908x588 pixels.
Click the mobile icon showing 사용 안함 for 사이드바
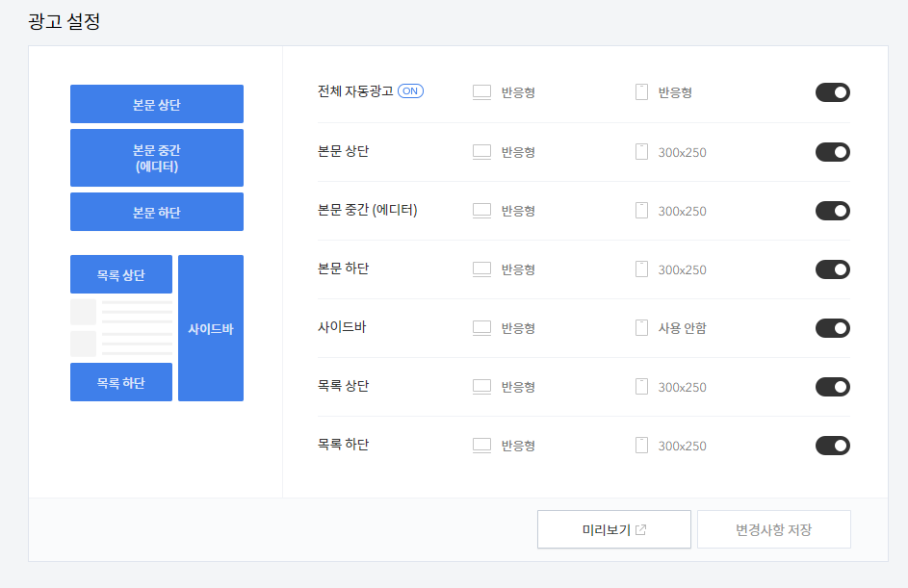tap(640, 327)
